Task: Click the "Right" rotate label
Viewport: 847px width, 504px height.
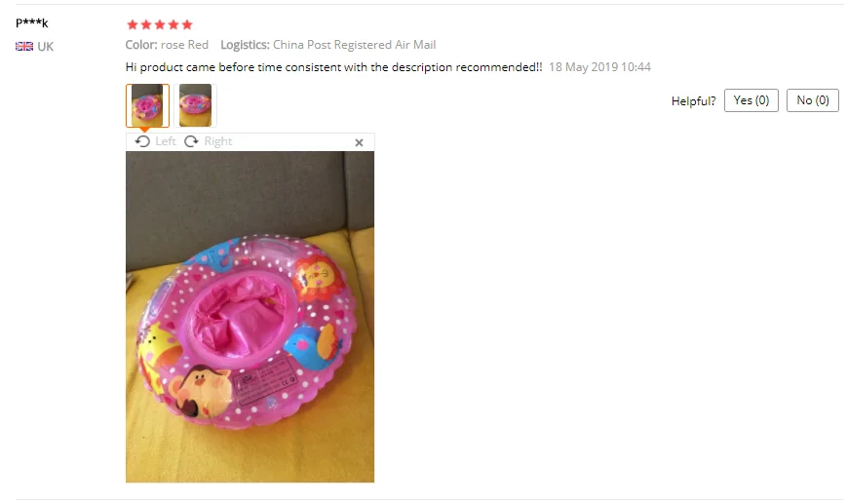Action: click(217, 141)
